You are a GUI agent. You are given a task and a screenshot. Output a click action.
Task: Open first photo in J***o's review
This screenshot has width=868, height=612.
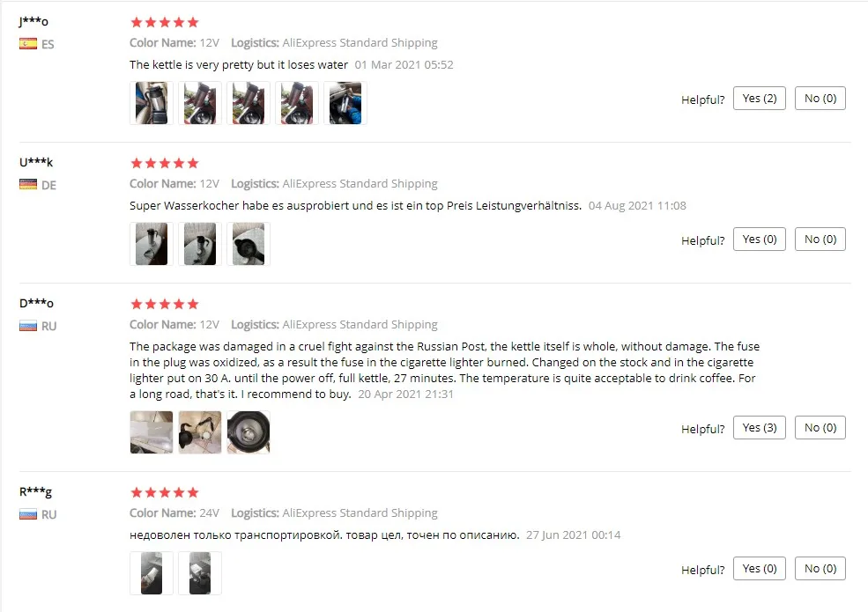151,103
